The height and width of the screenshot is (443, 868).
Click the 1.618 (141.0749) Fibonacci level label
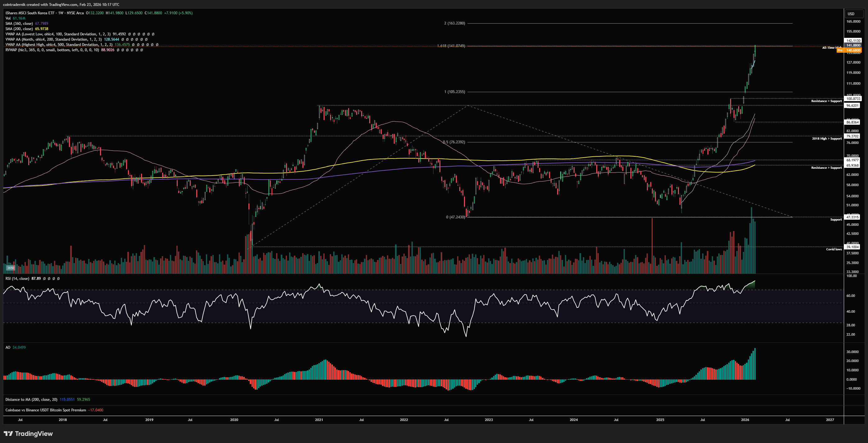(x=451, y=46)
